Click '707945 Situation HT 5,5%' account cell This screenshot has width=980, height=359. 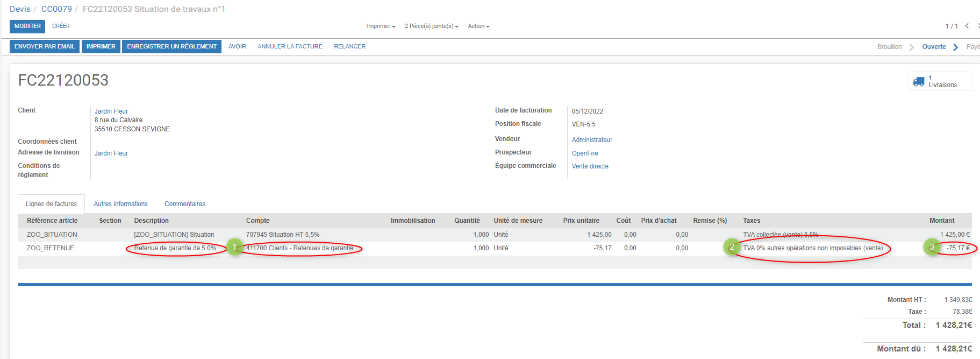click(x=283, y=235)
